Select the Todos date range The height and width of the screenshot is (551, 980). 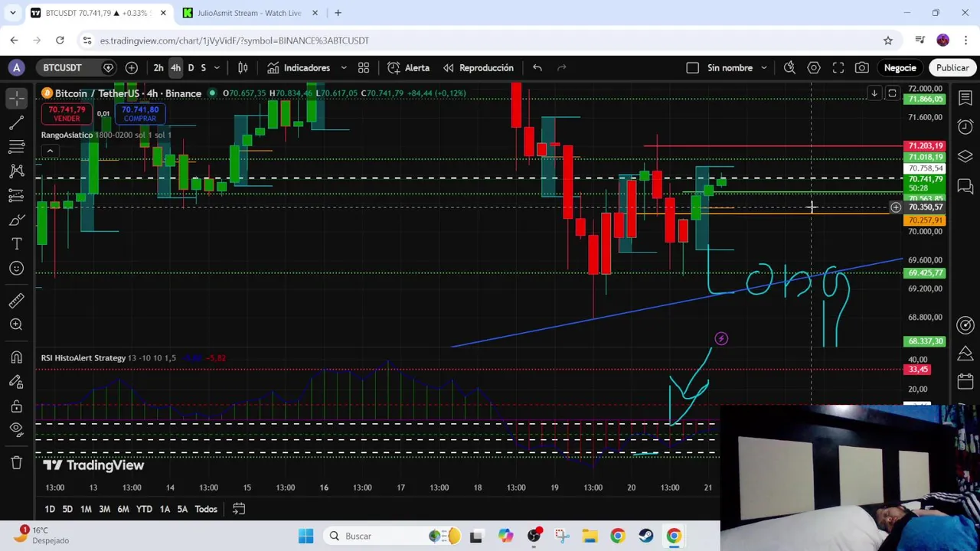point(206,509)
